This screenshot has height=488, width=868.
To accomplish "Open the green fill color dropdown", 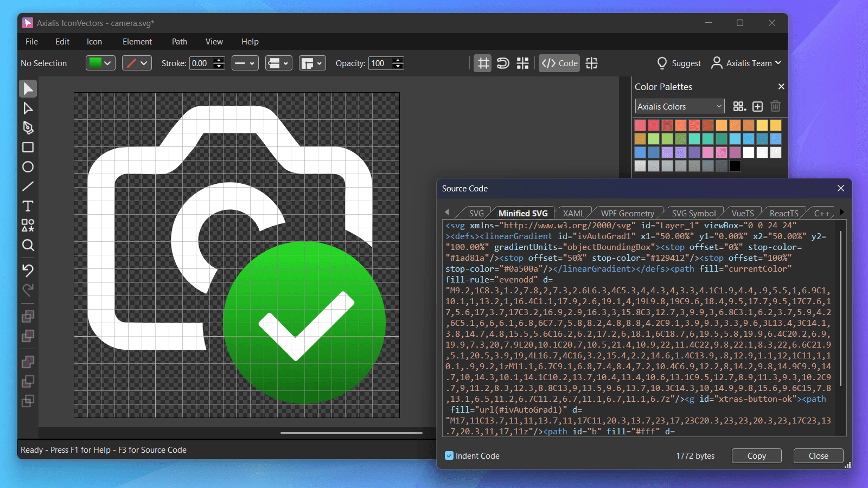I will click(100, 63).
